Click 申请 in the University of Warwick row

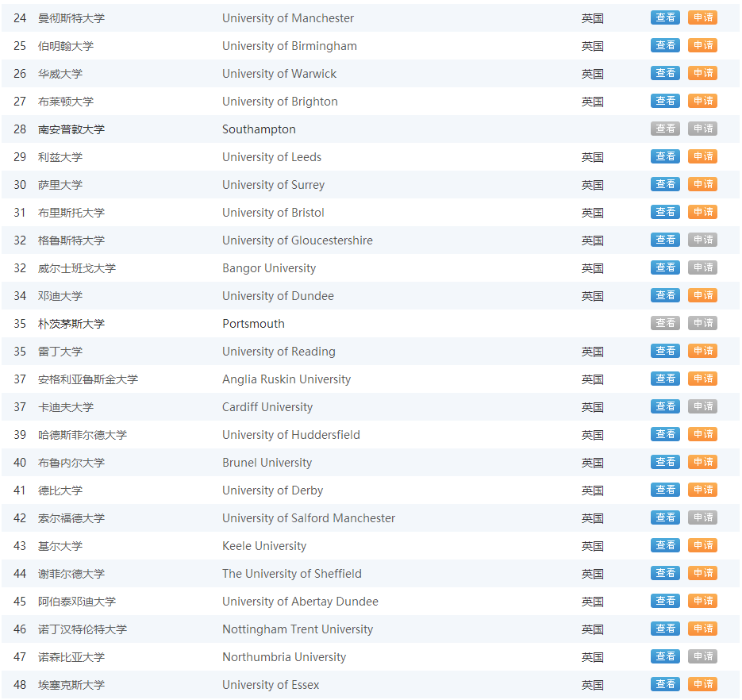(702, 73)
